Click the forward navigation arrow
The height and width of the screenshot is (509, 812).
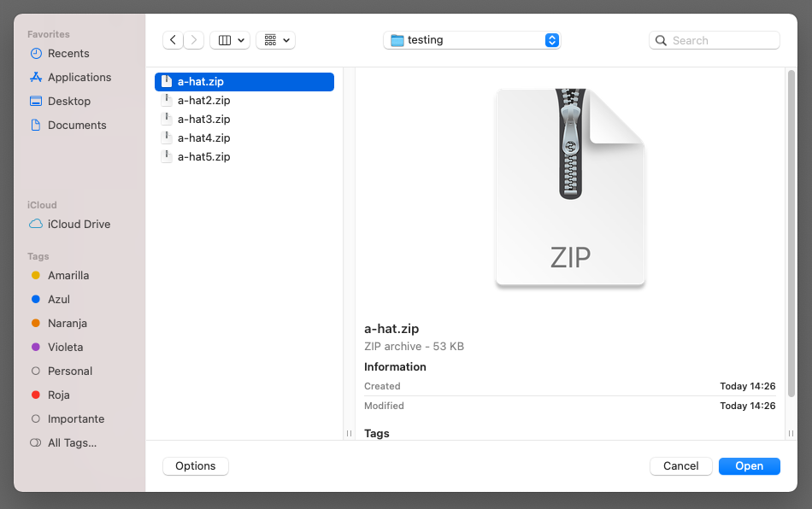[x=194, y=40]
